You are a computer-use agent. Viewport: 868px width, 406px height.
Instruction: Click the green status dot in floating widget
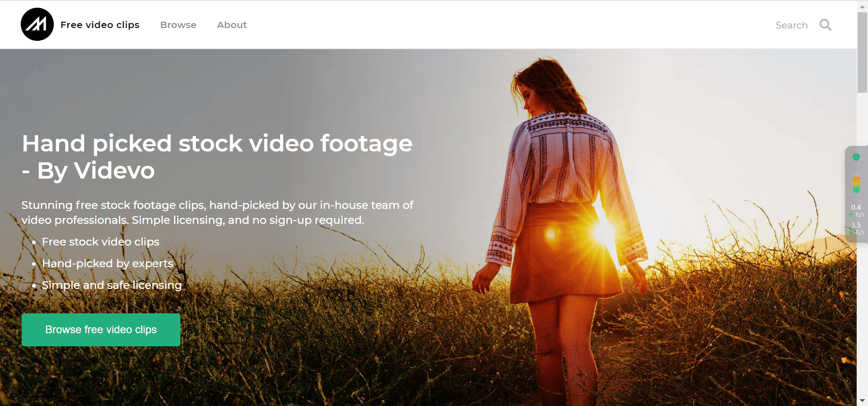tap(856, 157)
